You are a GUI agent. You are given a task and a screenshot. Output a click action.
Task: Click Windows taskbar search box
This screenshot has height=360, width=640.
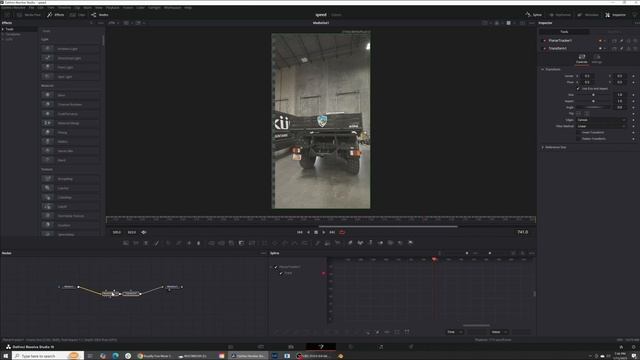48,356
